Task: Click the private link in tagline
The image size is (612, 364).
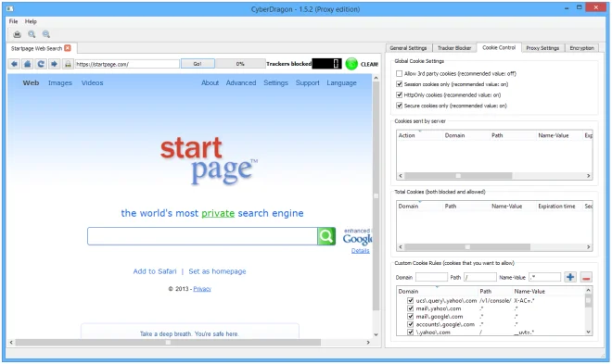Action: click(218, 213)
